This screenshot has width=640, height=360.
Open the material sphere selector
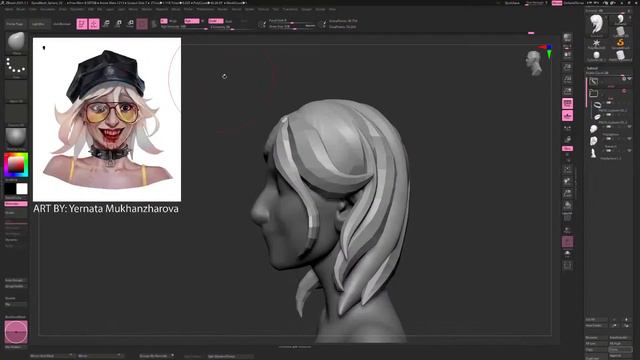[x=16, y=139]
